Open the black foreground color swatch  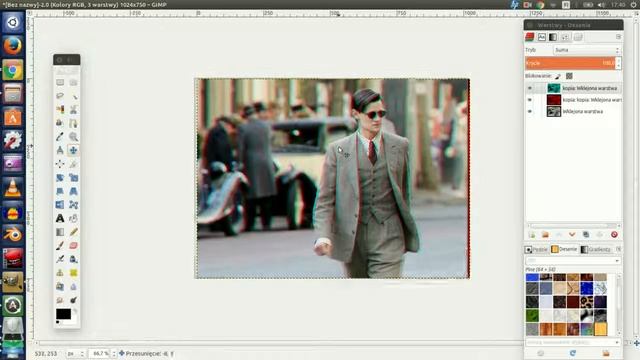[x=63, y=314]
